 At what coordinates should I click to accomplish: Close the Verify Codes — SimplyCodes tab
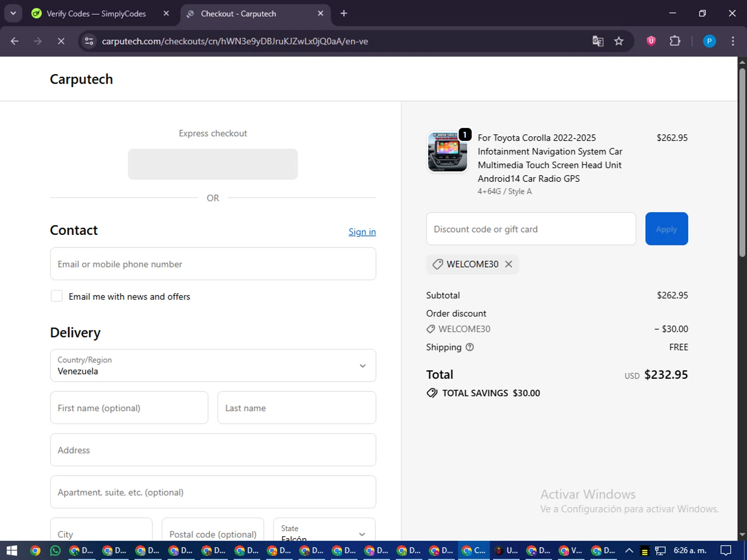pos(166,13)
